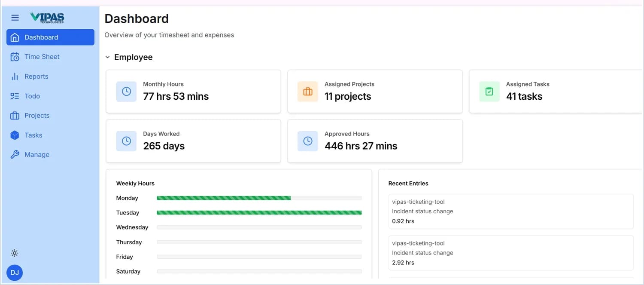Click the VIPAS Technologies logo
Image resolution: width=644 pixels, height=285 pixels.
47,18
